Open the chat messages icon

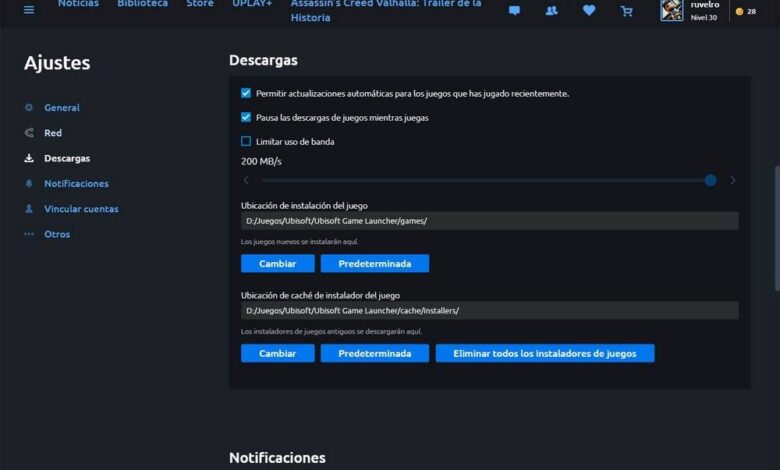click(514, 11)
